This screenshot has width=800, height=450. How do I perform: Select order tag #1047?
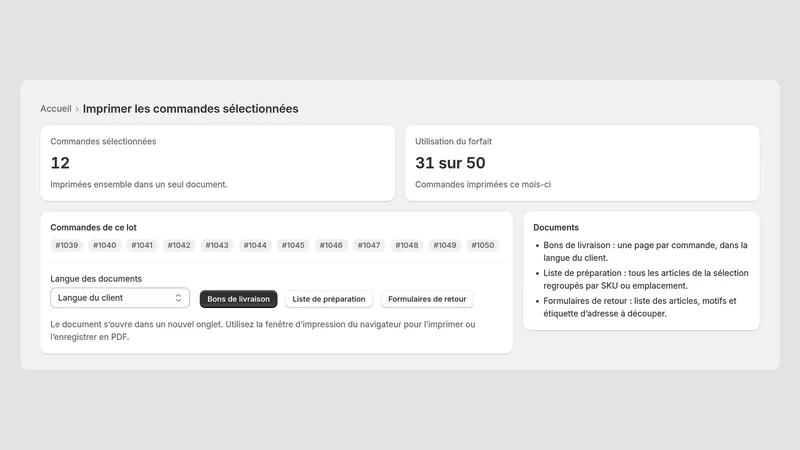coord(369,245)
